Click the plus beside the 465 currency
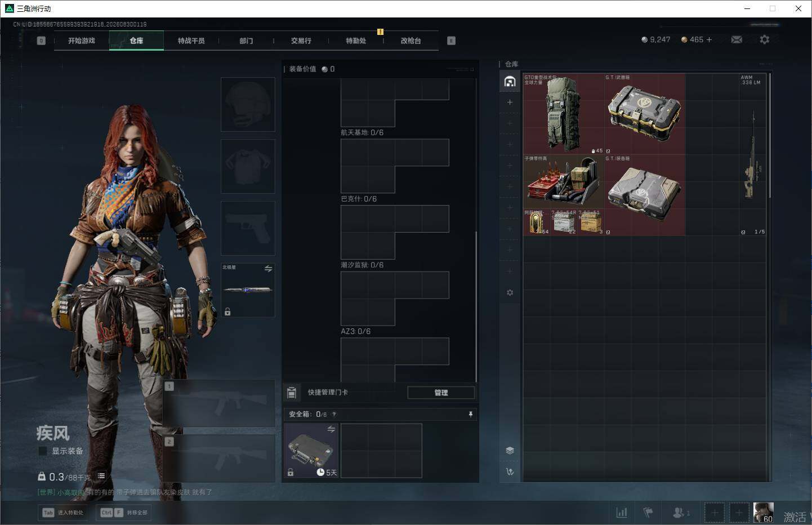Viewport: 812px width, 525px height. point(709,39)
